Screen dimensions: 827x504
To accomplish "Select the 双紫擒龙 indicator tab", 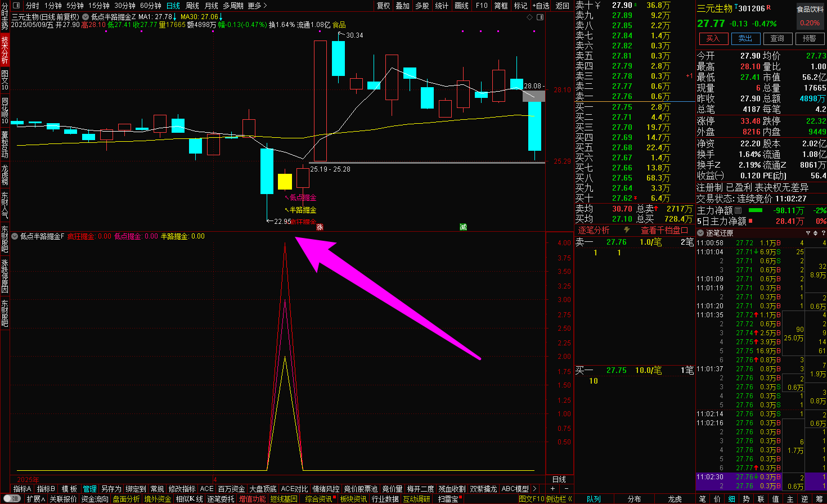I will (x=483, y=489).
